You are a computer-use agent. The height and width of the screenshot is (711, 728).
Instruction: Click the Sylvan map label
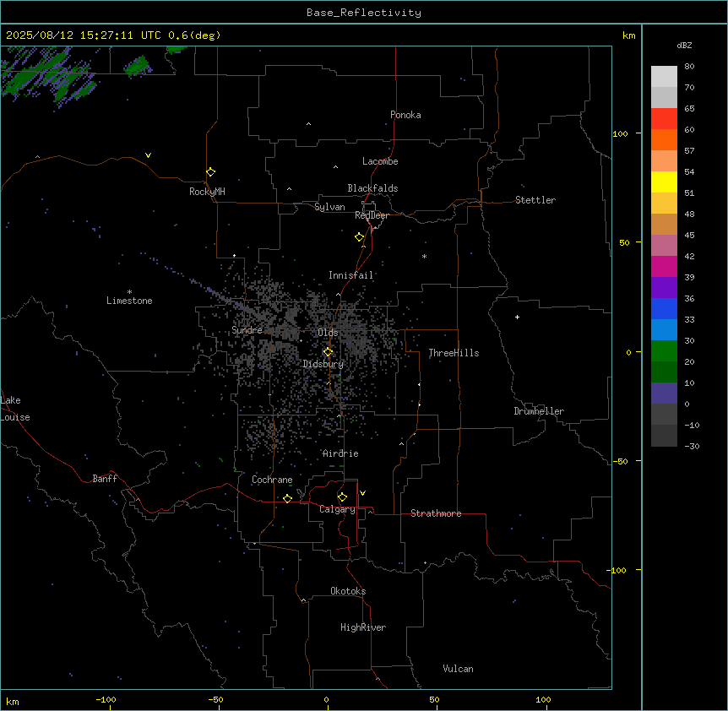[329, 207]
